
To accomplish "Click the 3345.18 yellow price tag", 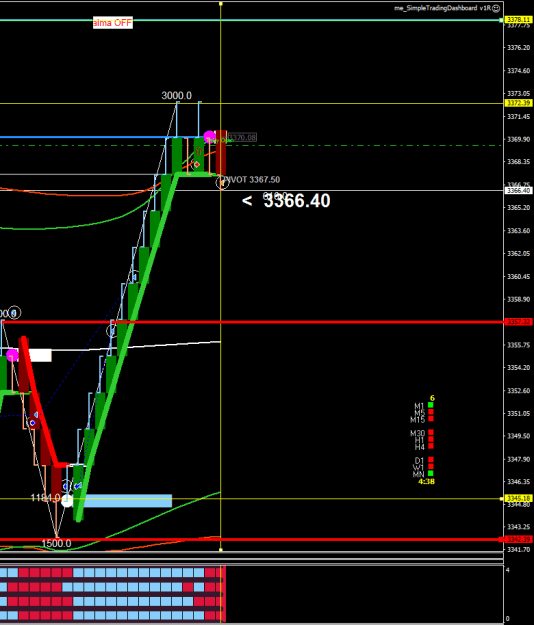I will tap(518, 498).
